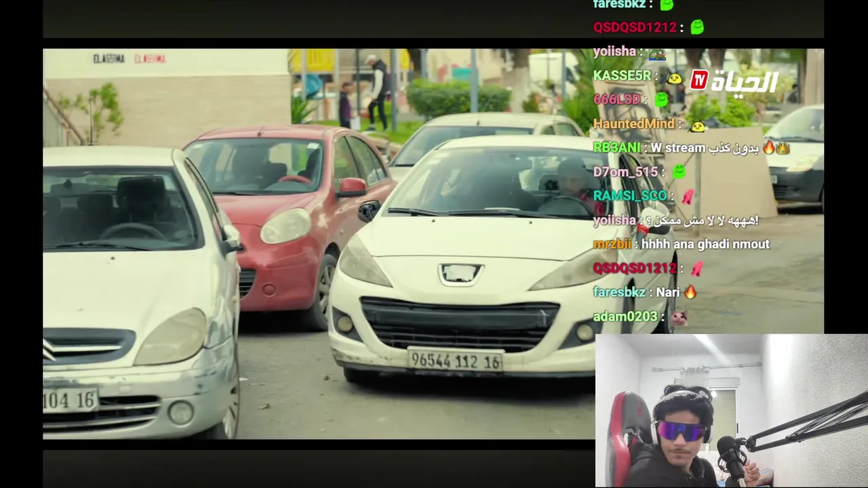
Task: Click the cat emote beside adam0203
Action: [679, 317]
